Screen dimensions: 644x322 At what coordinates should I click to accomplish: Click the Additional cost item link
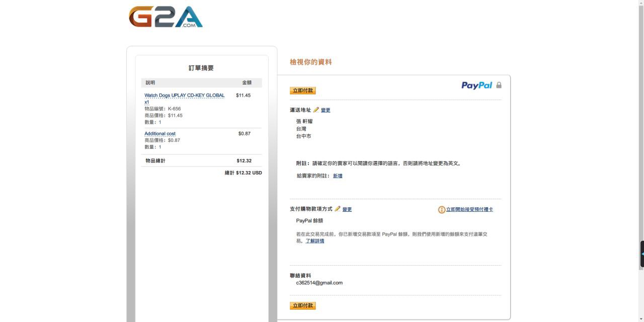click(x=160, y=134)
